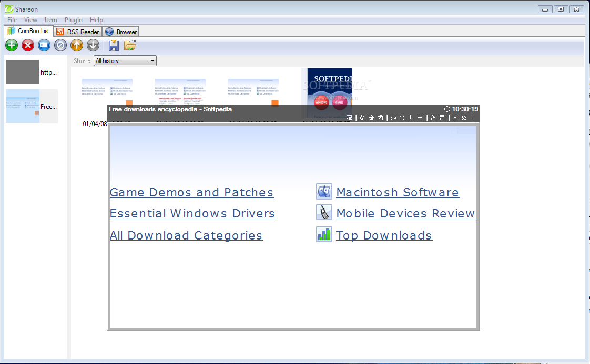The width and height of the screenshot is (590, 364).
Task: Select the grey http... item thumbnail
Action: [x=23, y=72]
